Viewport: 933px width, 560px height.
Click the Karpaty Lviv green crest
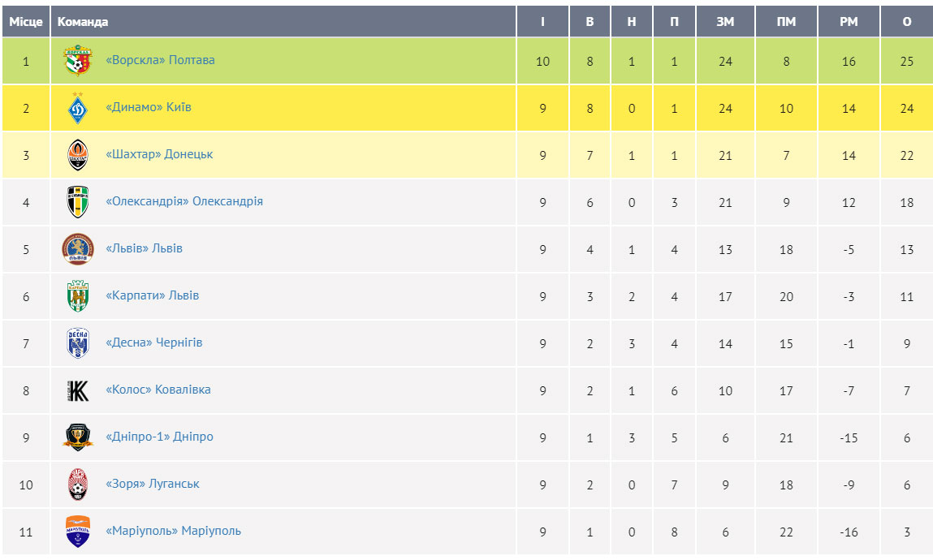pos(78,296)
